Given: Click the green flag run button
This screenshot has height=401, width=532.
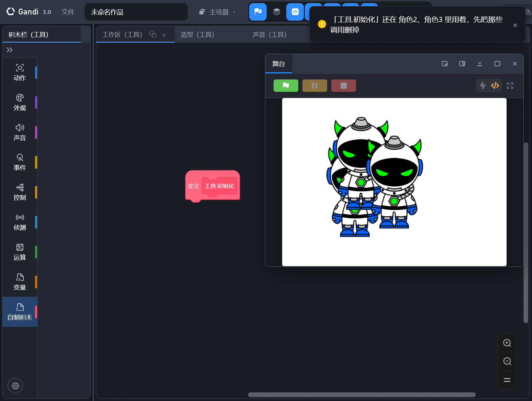Looking at the screenshot, I should 286,86.
